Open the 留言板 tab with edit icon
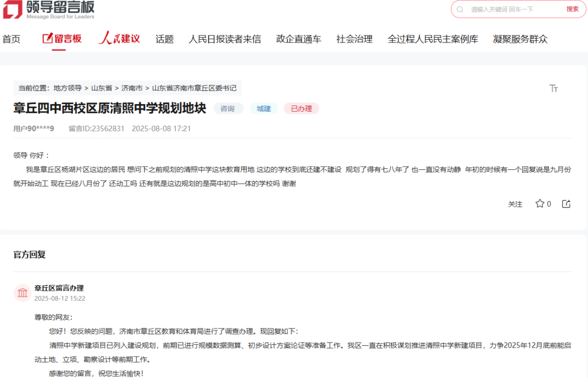The height and width of the screenshot is (378, 588). click(x=62, y=39)
